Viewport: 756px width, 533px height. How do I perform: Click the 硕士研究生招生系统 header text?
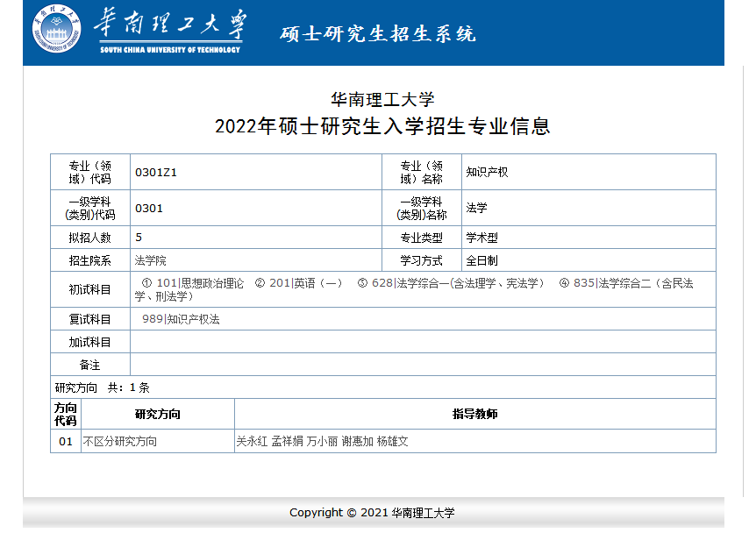377,33
